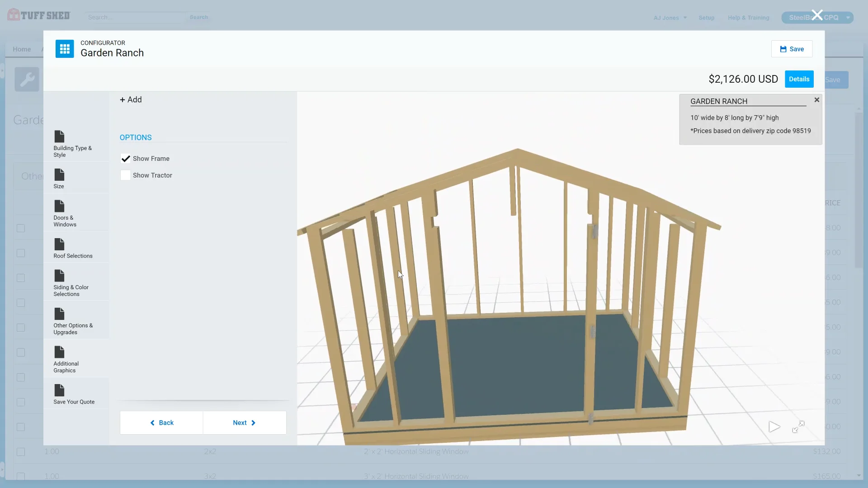Image resolution: width=868 pixels, height=488 pixels.
Task: Open the Size step
Action: tap(76, 179)
